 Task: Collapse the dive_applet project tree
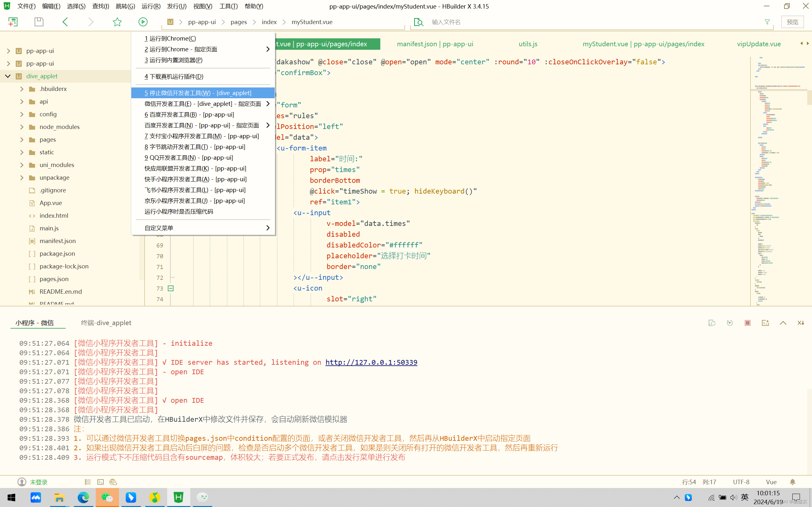(x=8, y=76)
